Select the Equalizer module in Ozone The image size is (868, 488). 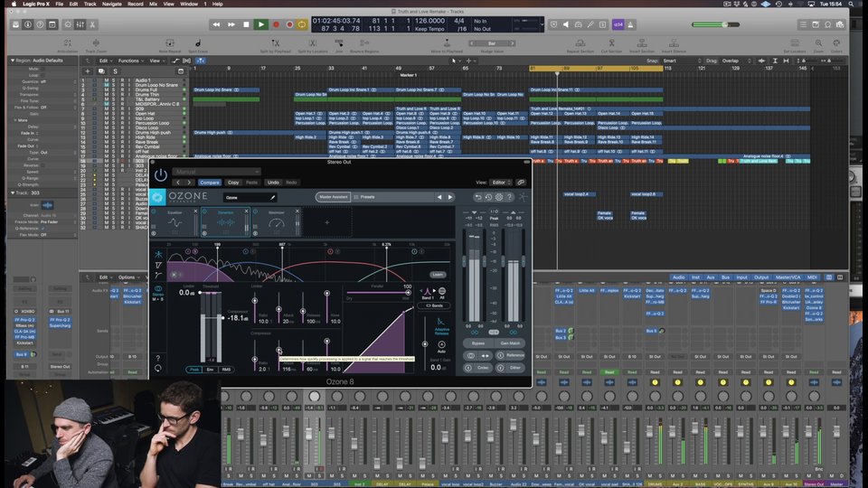pyautogui.click(x=175, y=222)
